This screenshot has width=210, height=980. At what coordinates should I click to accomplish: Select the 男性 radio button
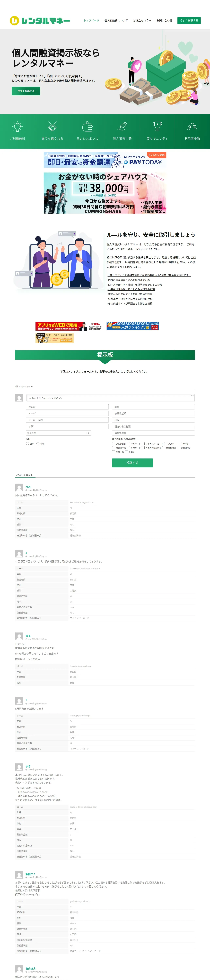point(27,444)
